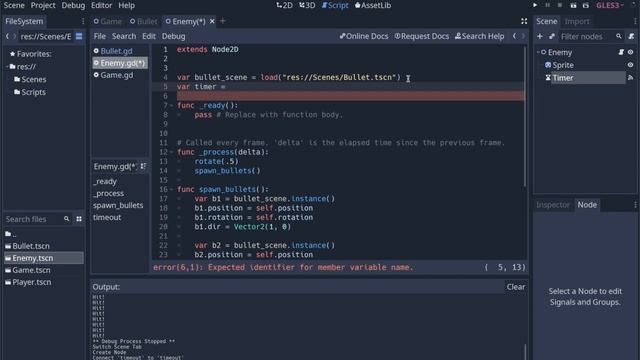Open the script editor Debug menu
This screenshot has width=640, height=360.
173,36
